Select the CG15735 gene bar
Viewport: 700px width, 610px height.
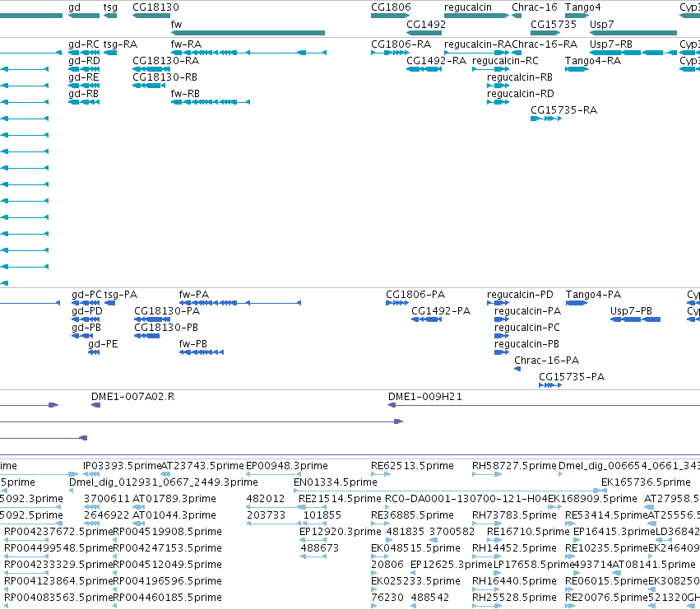tap(545, 33)
